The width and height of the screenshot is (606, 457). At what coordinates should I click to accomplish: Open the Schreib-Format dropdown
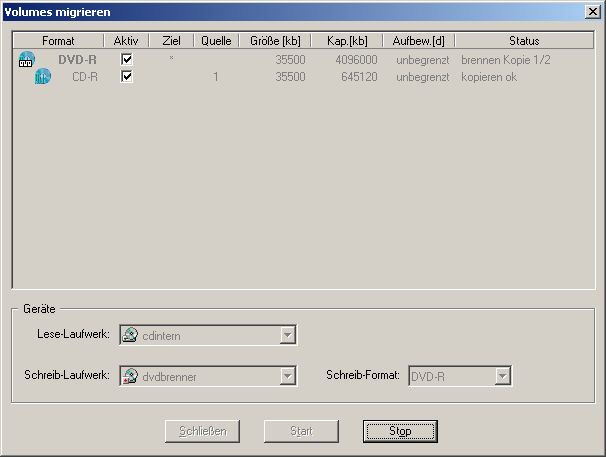tap(502, 376)
